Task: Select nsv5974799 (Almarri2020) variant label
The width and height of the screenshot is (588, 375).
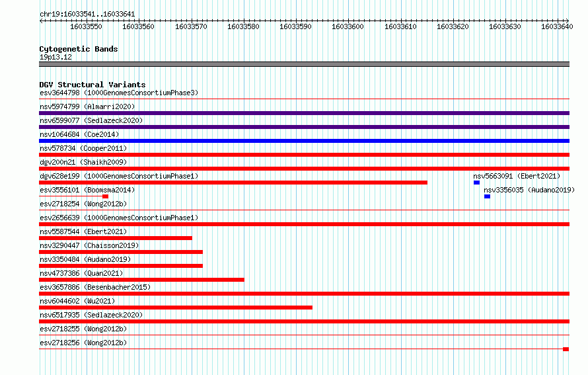Action: [x=87, y=106]
